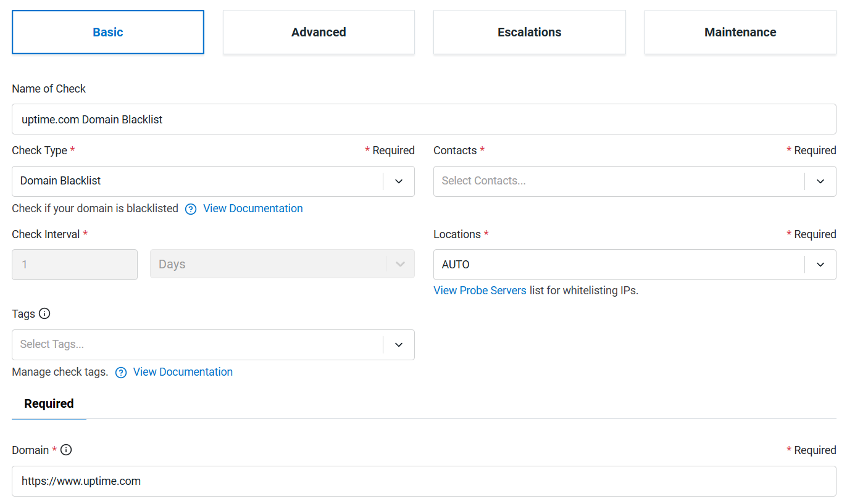
Task: Switch to the Basic tab
Action: 108,32
